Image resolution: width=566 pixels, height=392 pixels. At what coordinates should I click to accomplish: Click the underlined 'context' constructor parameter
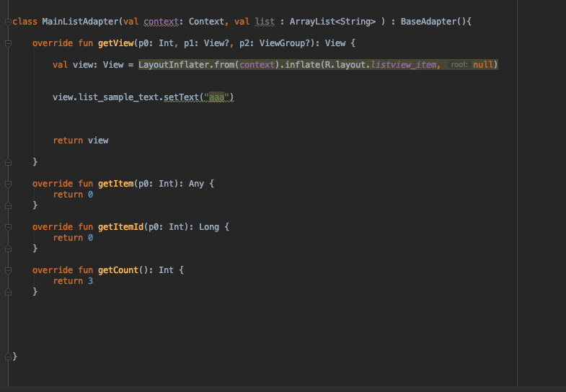[x=161, y=22]
